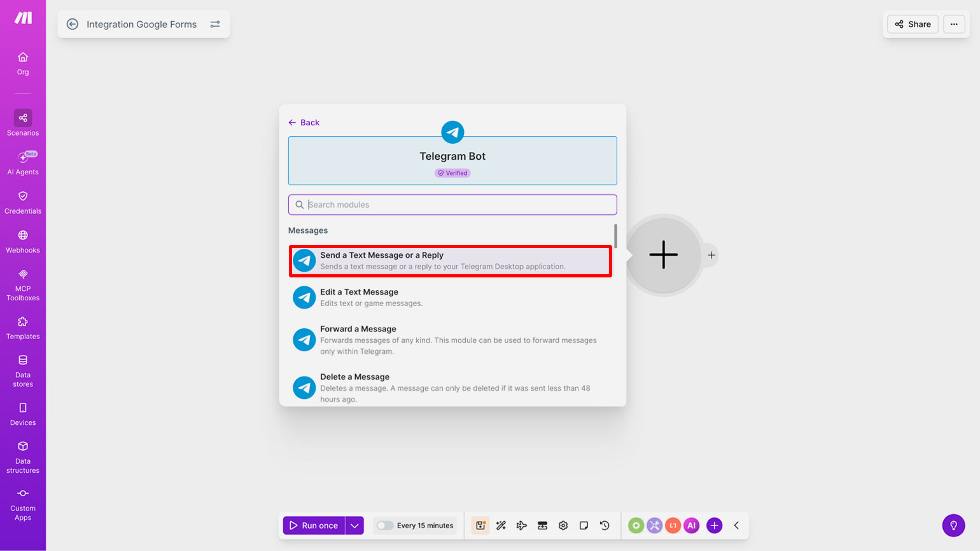Click the purple AI favorites icon
Screen dimensions: 980x551
[692, 526]
